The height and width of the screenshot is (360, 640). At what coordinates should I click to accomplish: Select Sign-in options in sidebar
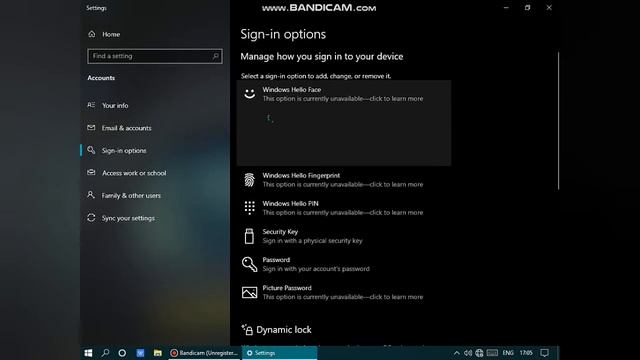coord(124,150)
